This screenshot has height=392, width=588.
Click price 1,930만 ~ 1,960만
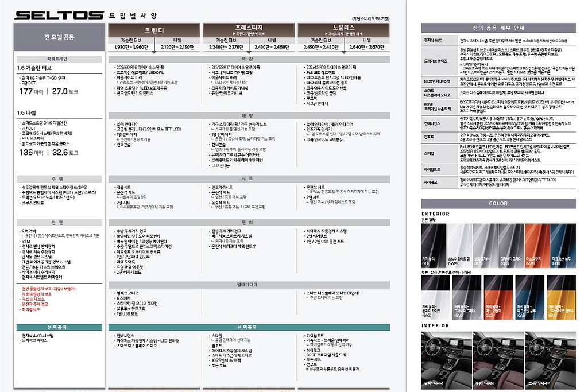[x=131, y=47]
